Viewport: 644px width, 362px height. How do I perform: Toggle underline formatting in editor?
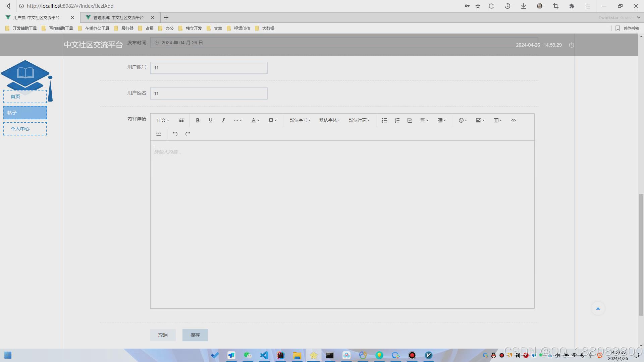point(210,120)
